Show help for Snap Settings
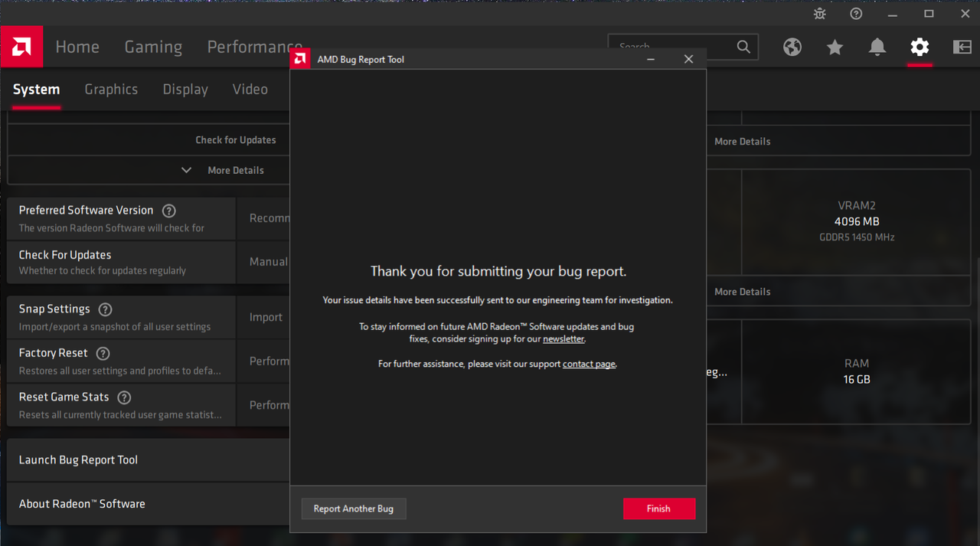980x546 pixels. pos(106,309)
